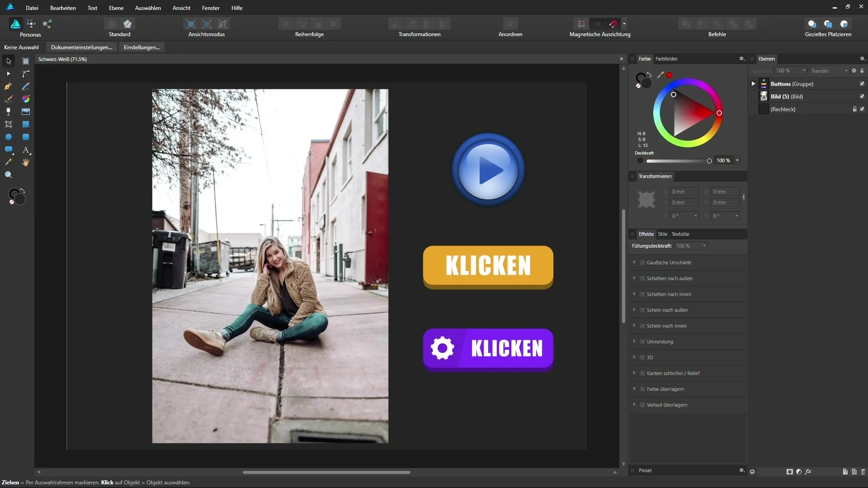Select the Ellipse shape tool

coord(9,137)
